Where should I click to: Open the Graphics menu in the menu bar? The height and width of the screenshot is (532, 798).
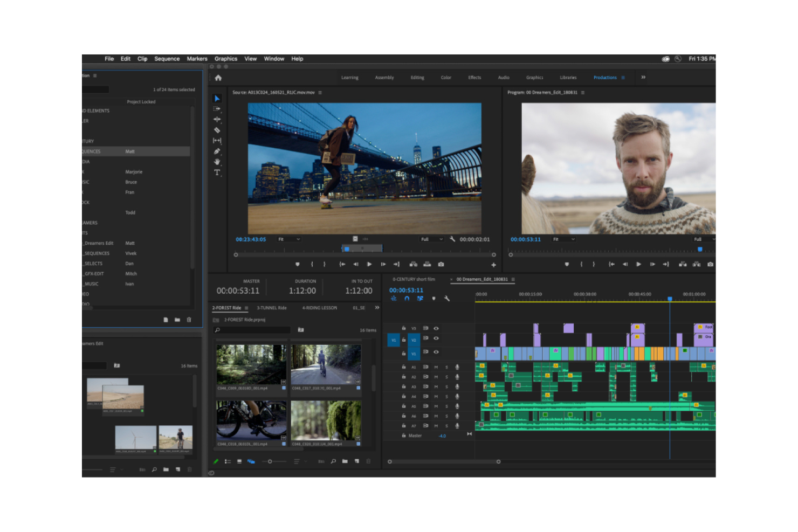click(x=225, y=59)
